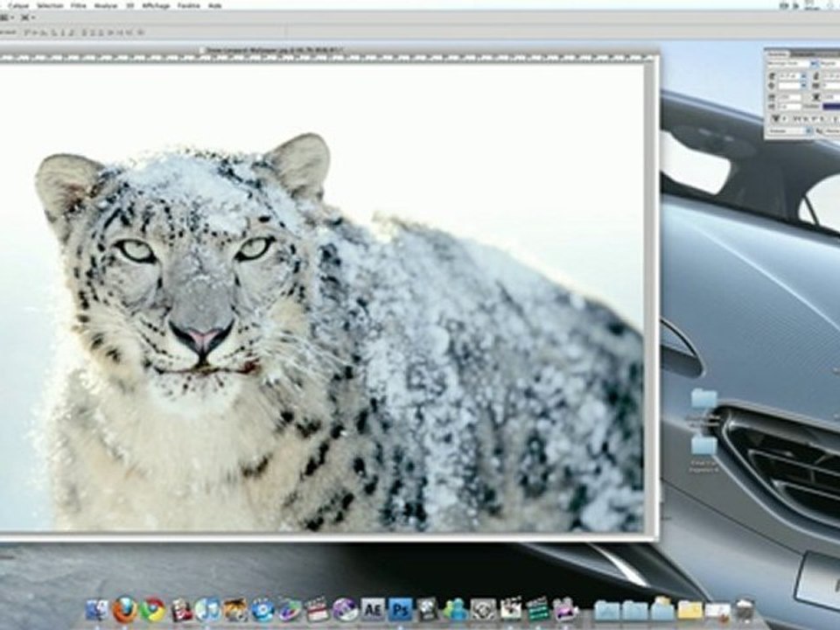Open the Filtre menu
The image size is (840, 630).
pyautogui.click(x=79, y=5)
